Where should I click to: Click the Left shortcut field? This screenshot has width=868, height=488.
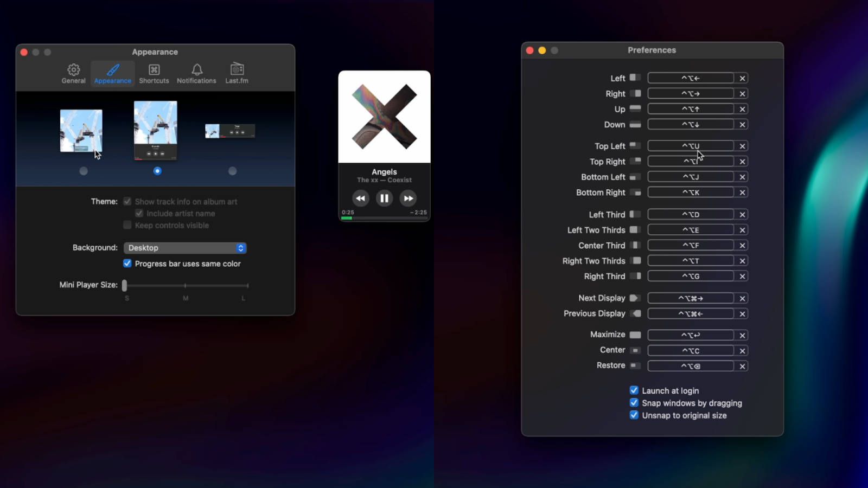point(691,78)
